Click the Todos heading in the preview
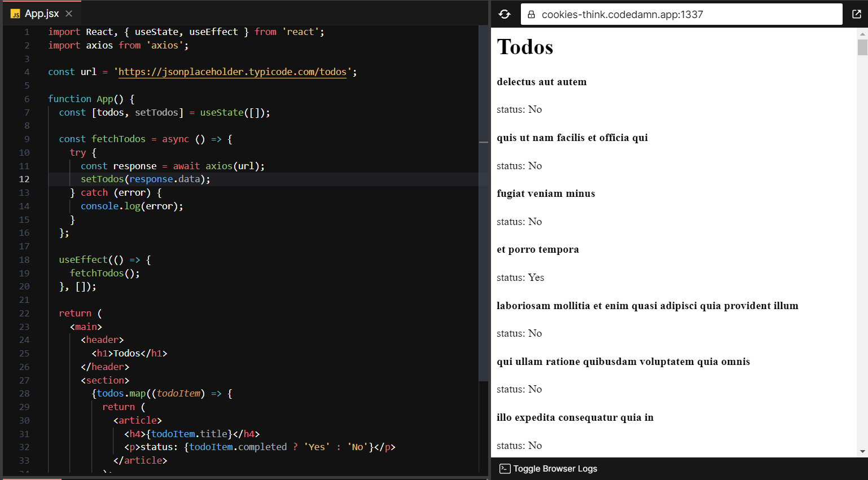Screen dimensions: 868x480 click(524, 47)
